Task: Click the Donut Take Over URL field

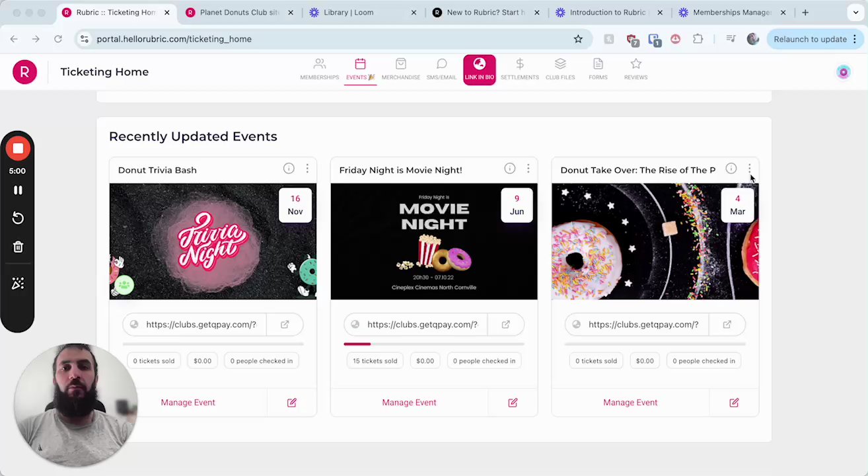Action: pos(637,325)
